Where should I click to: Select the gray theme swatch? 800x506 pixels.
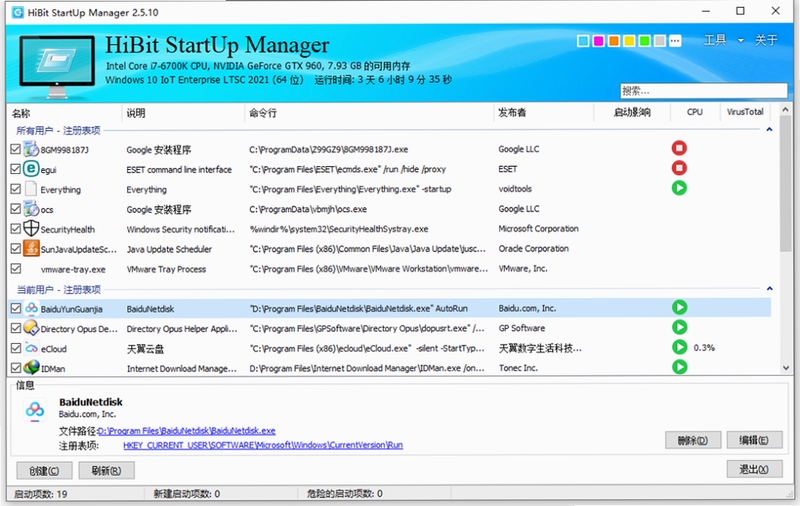click(x=660, y=41)
